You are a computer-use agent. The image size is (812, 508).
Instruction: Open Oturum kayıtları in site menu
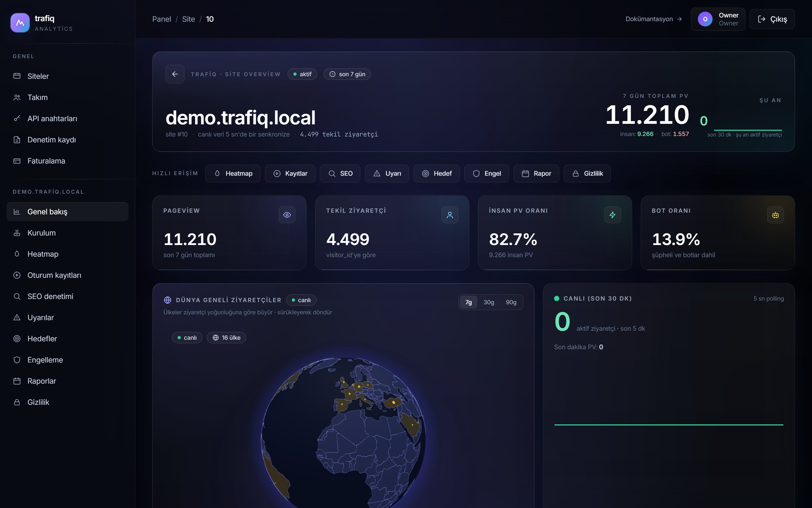pyautogui.click(x=67, y=275)
